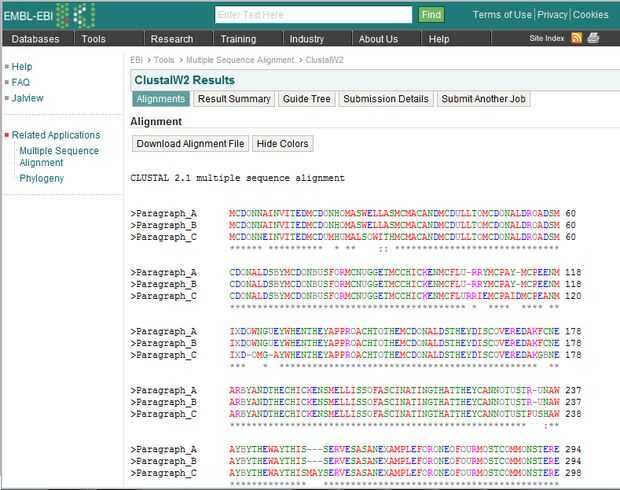Viewport: 620px width, 490px height.
Task: Open the Help menu in navigation bar
Action: coord(439,39)
